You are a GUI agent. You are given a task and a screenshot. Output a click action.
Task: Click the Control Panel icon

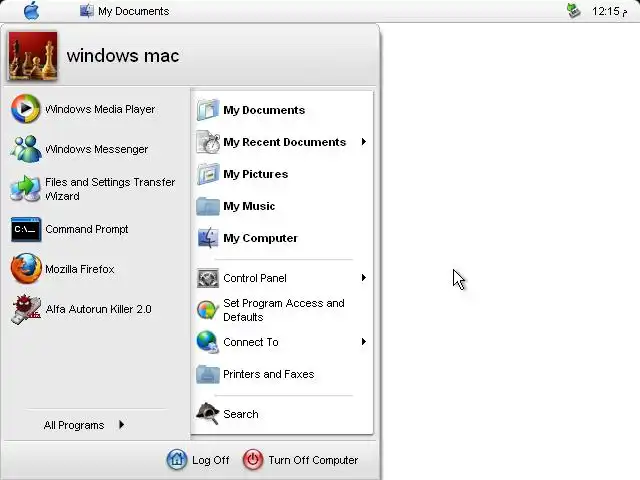point(208,278)
